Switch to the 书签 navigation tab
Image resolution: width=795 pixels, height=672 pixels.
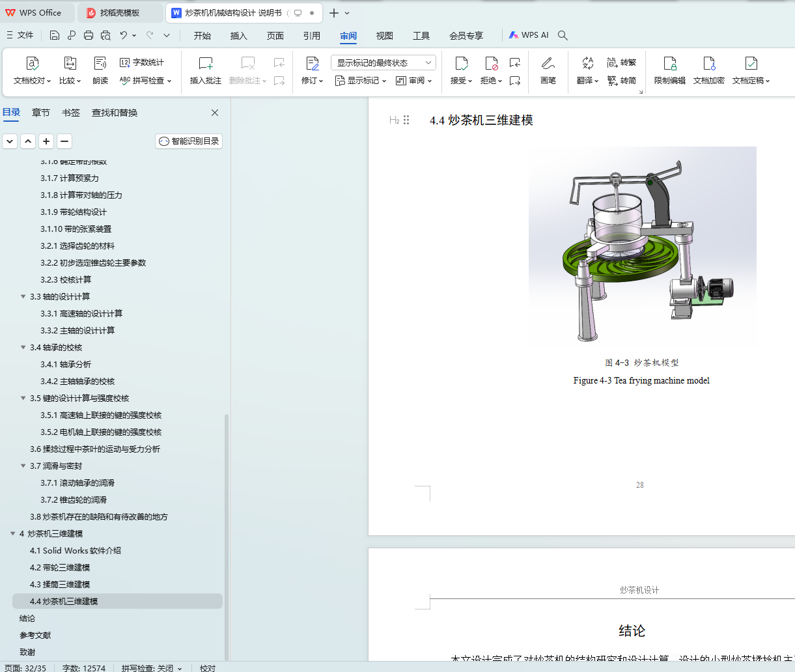click(x=71, y=113)
